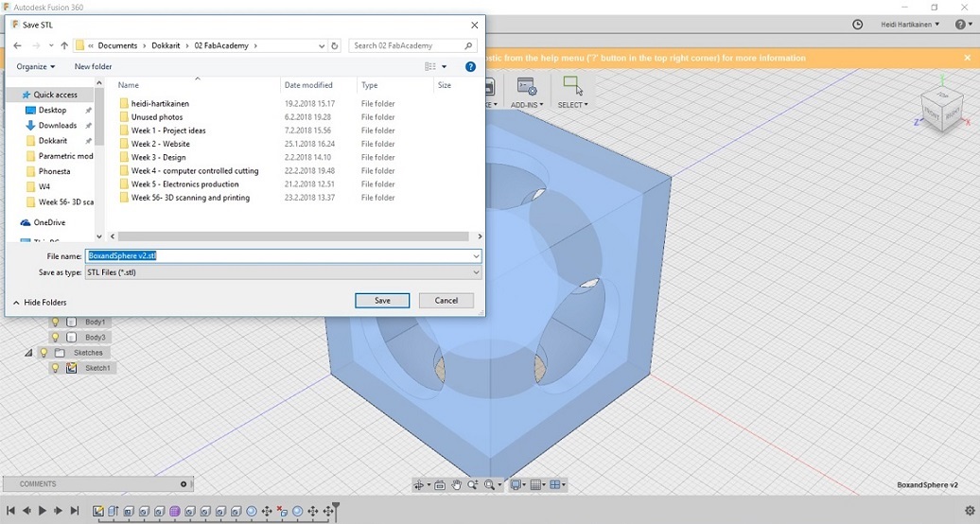Collapse the Sketches folder in browser tree
Viewport: 980px width, 524px height.
[28, 353]
